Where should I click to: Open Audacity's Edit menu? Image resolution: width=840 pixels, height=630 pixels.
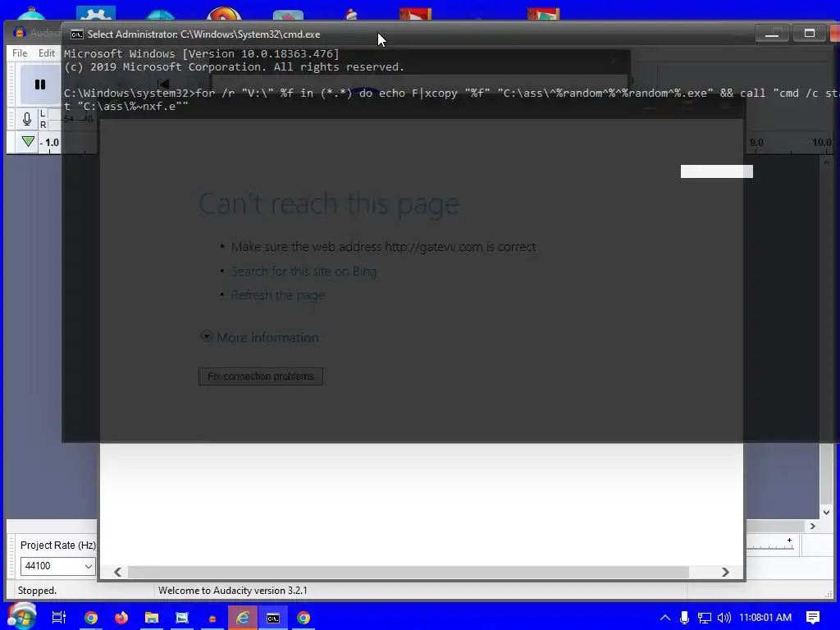(x=47, y=53)
